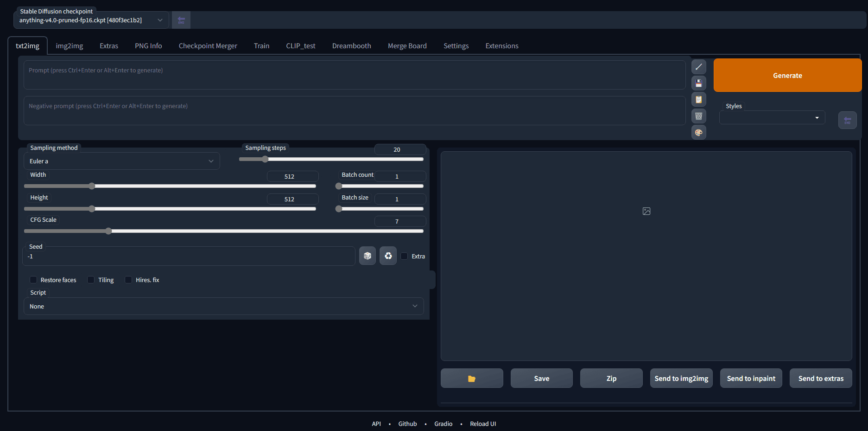The image size is (868, 431).
Task: Click the floppy disk save style icon
Action: [698, 84]
